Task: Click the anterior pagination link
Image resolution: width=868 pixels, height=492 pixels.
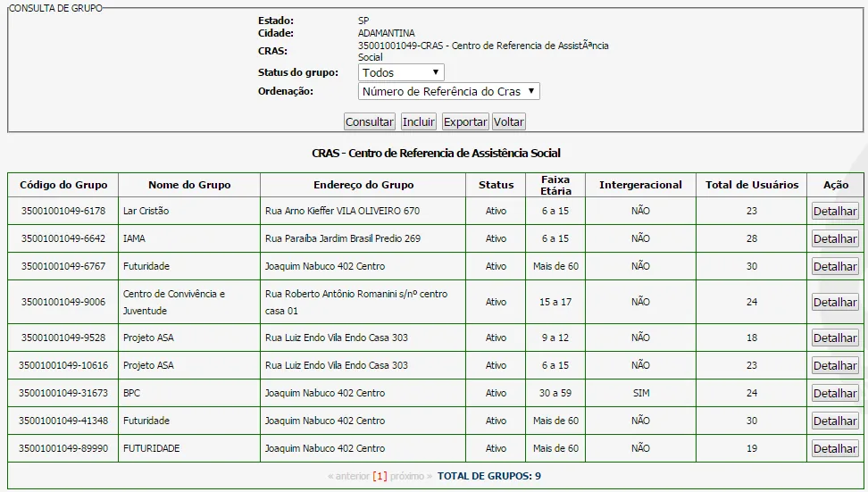Action: (x=348, y=476)
